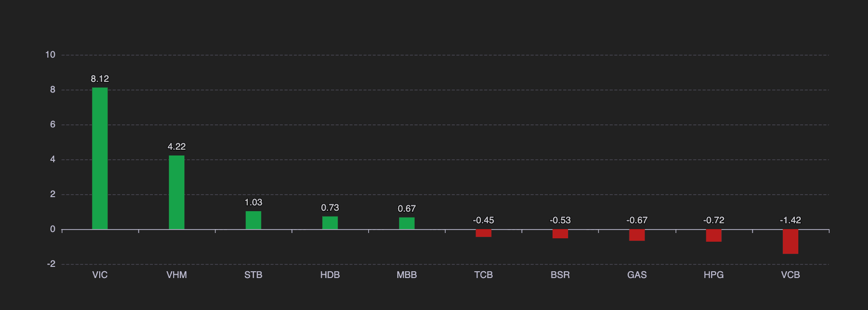Click the green VHM bar

(177, 192)
